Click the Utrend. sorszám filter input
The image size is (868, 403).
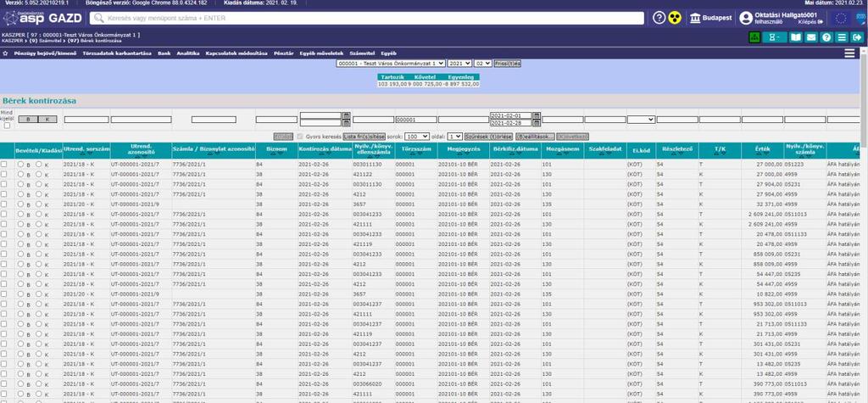[x=86, y=119]
